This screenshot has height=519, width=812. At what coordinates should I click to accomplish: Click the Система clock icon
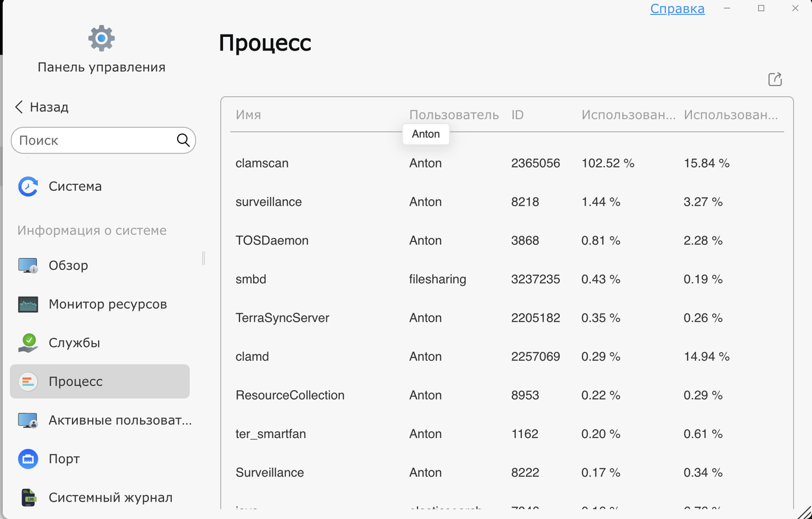pos(28,186)
